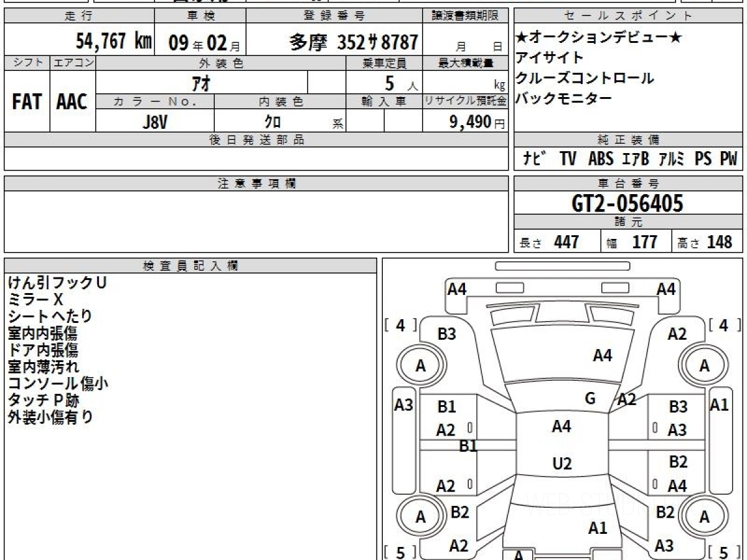Image resolution: width=747 pixels, height=560 pixels.
Task: Click the ナビ equipment entry
Action: pos(535,159)
